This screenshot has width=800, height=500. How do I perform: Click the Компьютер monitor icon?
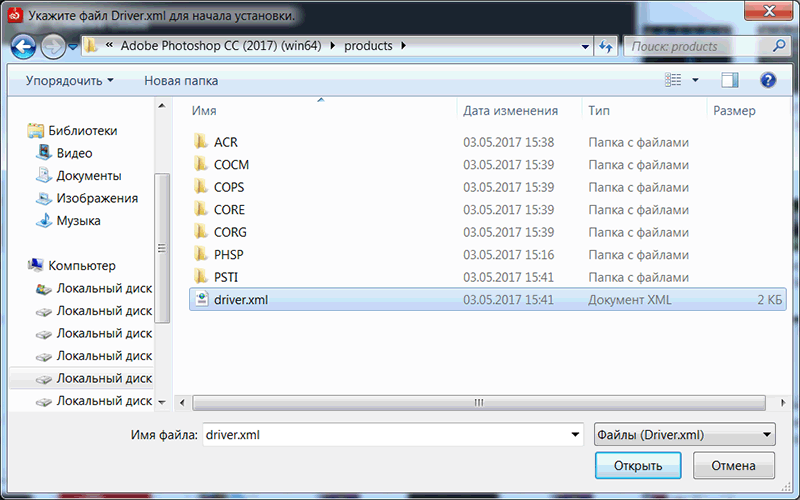pos(35,264)
